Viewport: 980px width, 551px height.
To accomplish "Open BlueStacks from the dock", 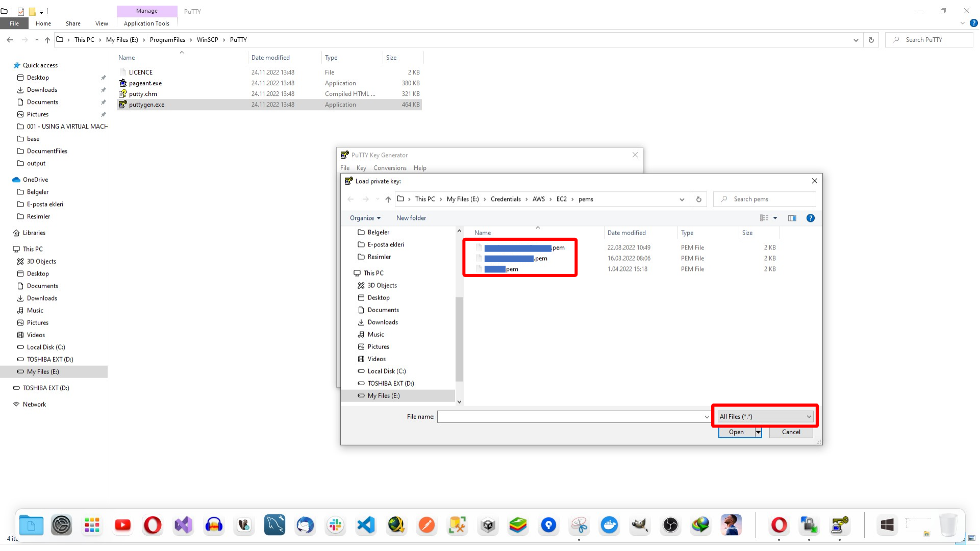I will coord(518,525).
